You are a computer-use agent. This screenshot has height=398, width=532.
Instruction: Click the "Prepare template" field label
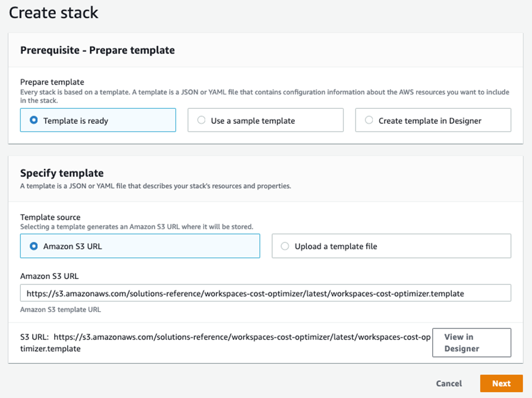click(x=52, y=82)
